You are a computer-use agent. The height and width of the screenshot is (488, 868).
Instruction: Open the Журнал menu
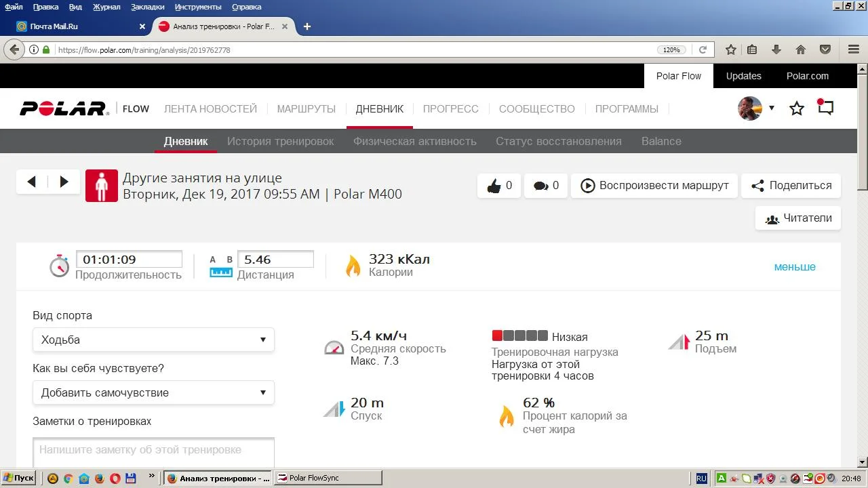[106, 7]
